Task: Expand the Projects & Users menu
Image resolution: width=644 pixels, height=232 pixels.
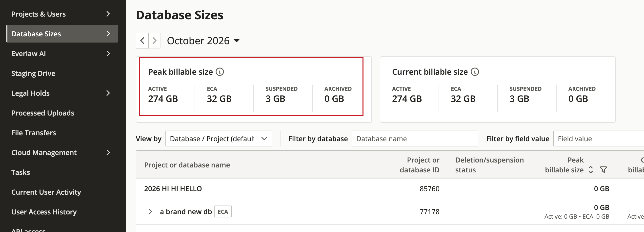Action: pos(62,14)
